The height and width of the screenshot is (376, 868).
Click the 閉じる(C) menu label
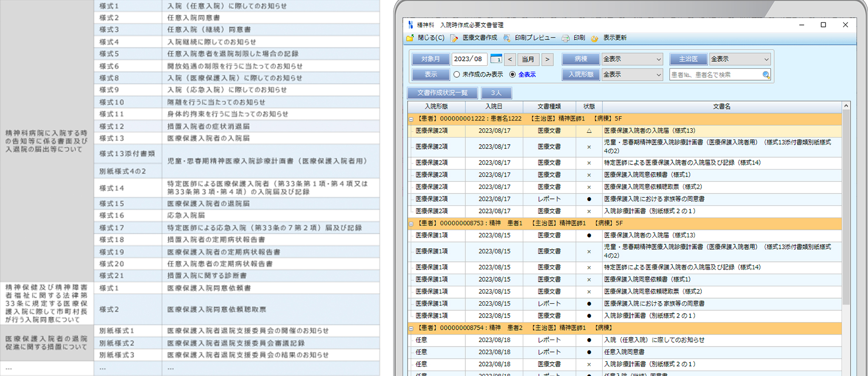click(431, 38)
